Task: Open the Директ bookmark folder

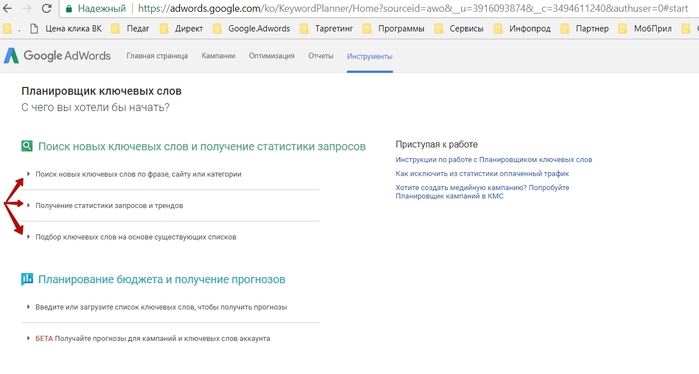Action: point(181,29)
